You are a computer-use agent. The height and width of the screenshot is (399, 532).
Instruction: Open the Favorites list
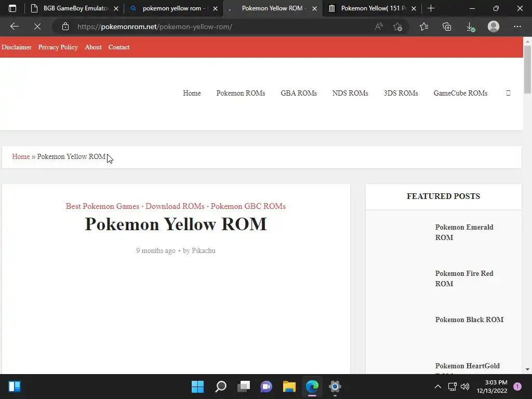click(424, 26)
